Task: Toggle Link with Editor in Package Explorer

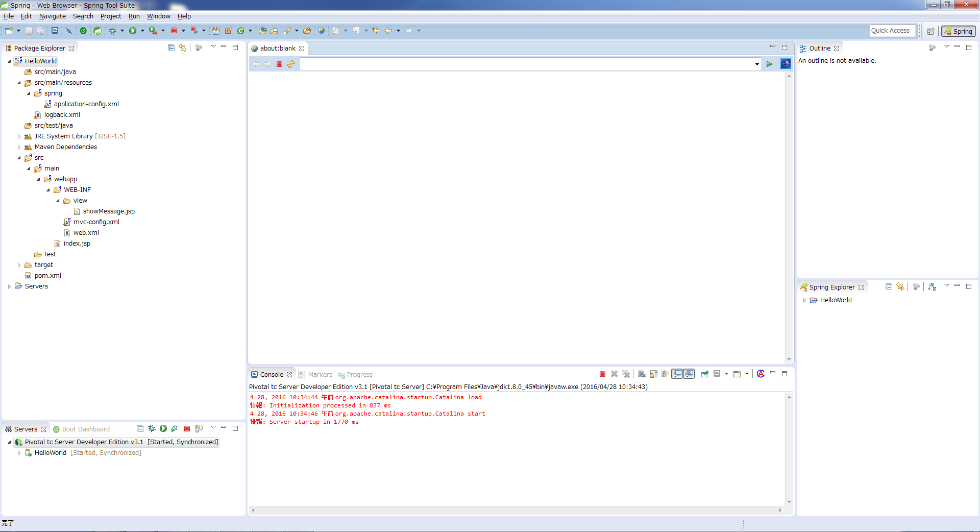Action: point(183,48)
